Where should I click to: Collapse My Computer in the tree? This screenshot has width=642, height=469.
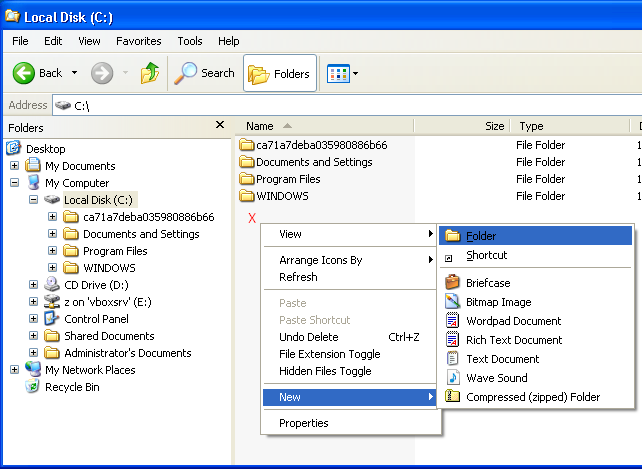pyautogui.click(x=14, y=183)
